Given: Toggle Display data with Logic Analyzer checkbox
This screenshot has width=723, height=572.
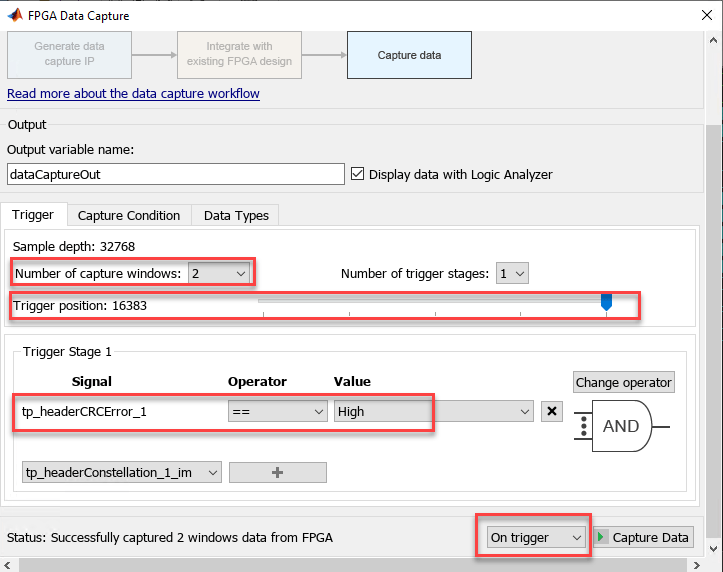Looking at the screenshot, I should click(x=357, y=174).
